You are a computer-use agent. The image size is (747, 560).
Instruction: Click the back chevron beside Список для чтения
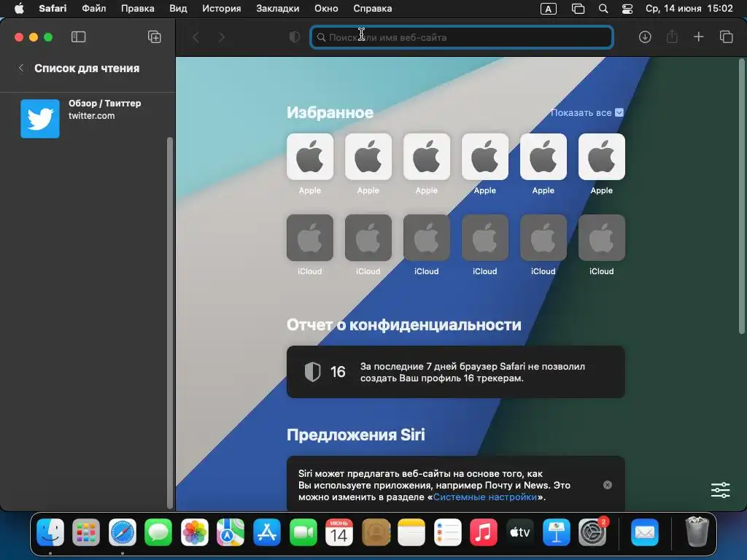coord(21,68)
